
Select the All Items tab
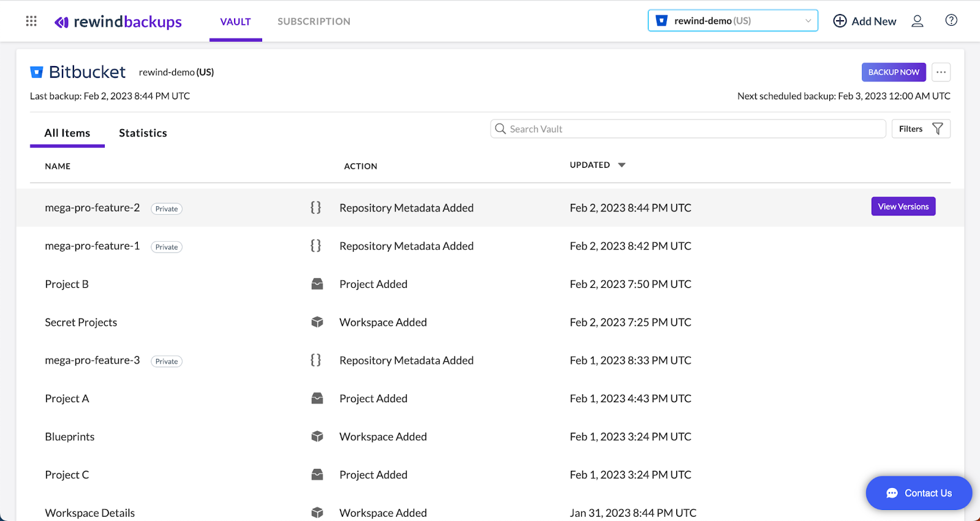click(67, 133)
